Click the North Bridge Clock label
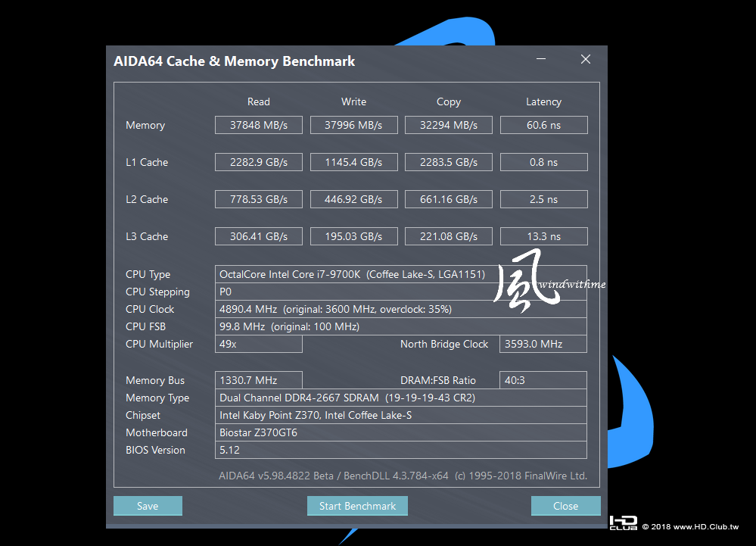 (x=444, y=344)
